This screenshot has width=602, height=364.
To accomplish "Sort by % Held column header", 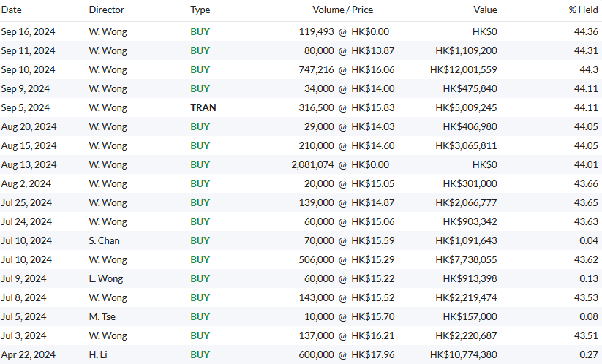I will click(x=583, y=10).
